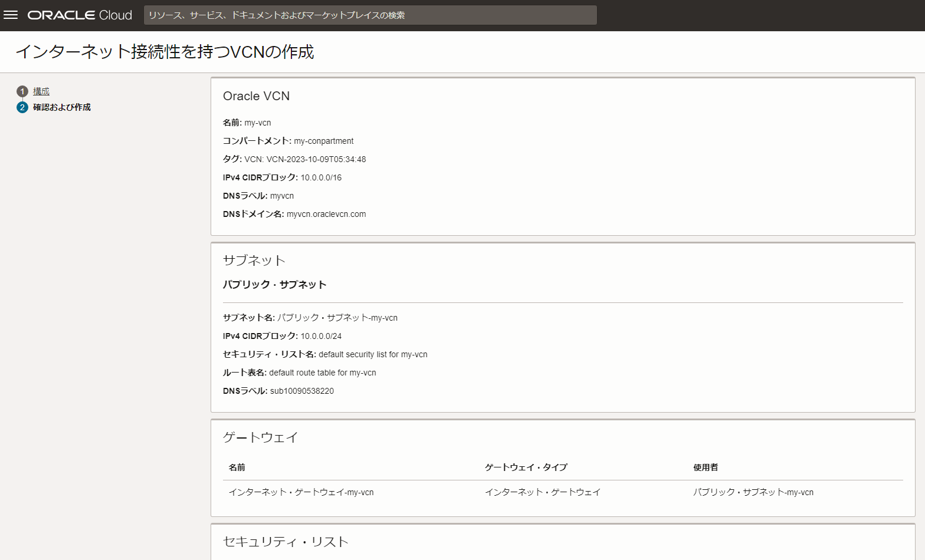Viewport: 925px width, 560px height.
Task: Go back to step 1 構成 link
Action: pos(41,91)
